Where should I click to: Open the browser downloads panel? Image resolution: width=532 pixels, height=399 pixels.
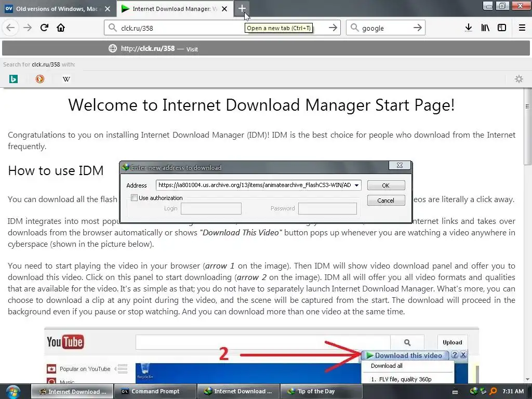point(469,28)
